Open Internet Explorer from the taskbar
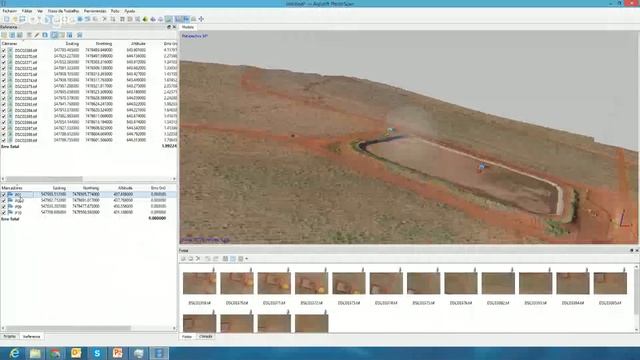The height and width of the screenshot is (360, 640). 14,353
